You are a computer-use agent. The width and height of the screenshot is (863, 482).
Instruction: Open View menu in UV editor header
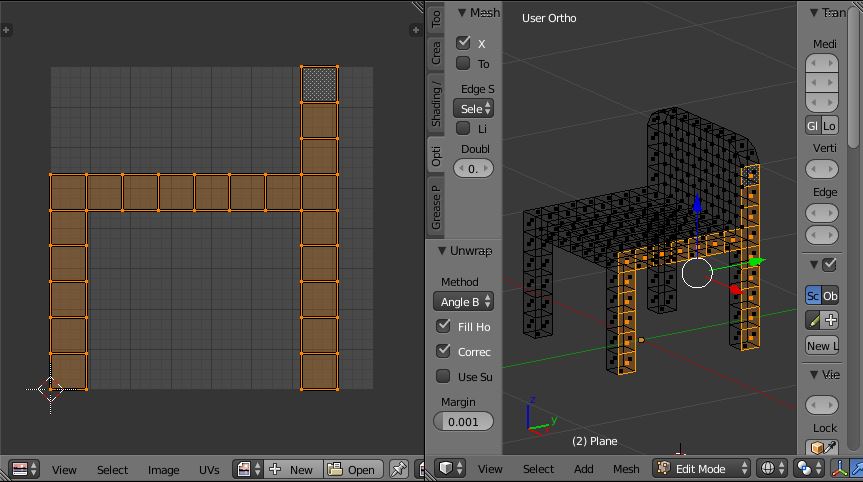point(64,470)
